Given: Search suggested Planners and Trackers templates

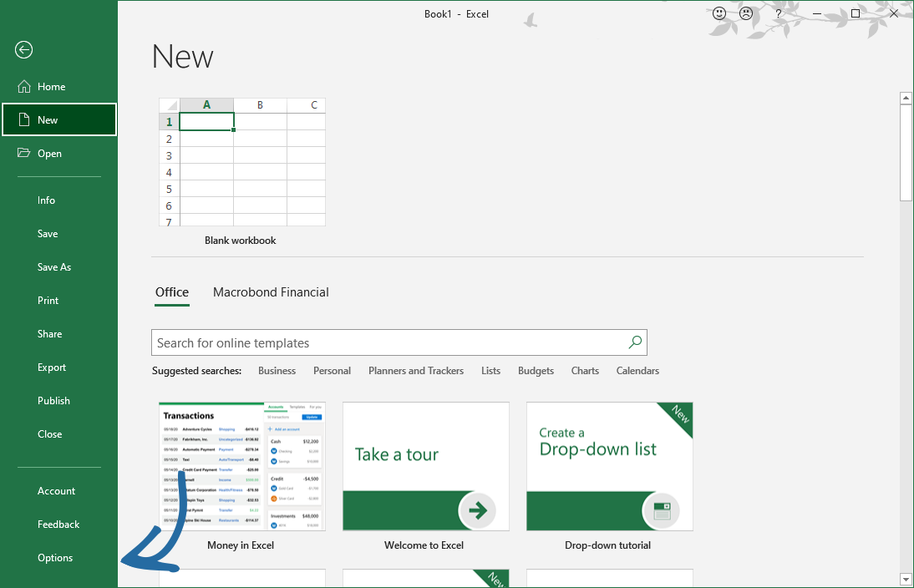Looking at the screenshot, I should (416, 371).
